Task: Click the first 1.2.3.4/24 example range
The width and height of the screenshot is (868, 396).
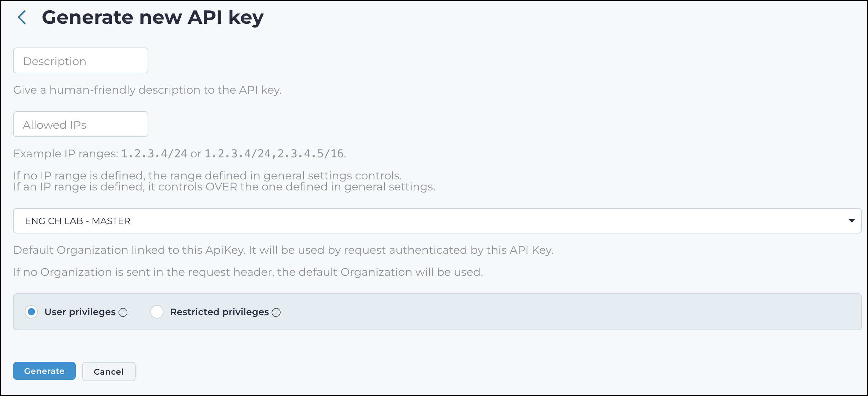Action: coord(154,154)
